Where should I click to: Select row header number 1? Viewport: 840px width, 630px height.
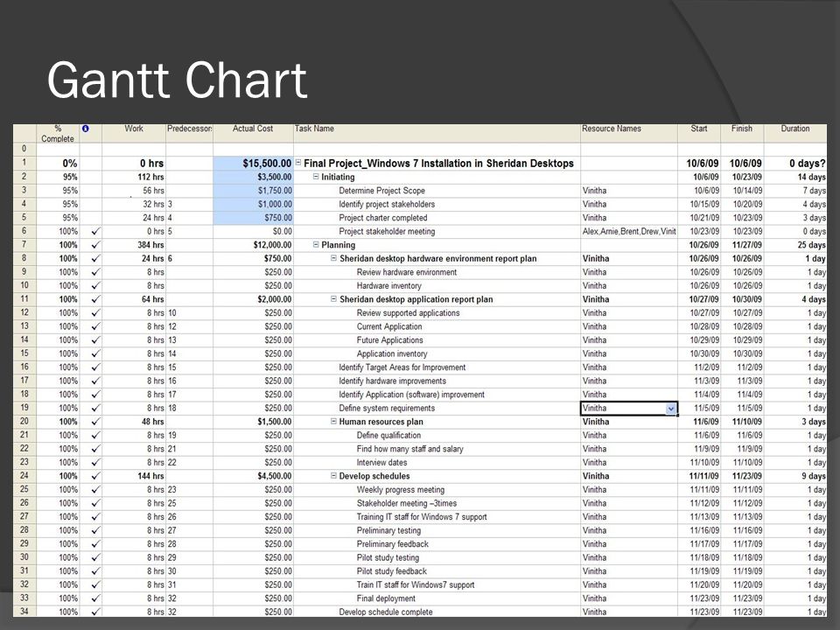[x=24, y=163]
